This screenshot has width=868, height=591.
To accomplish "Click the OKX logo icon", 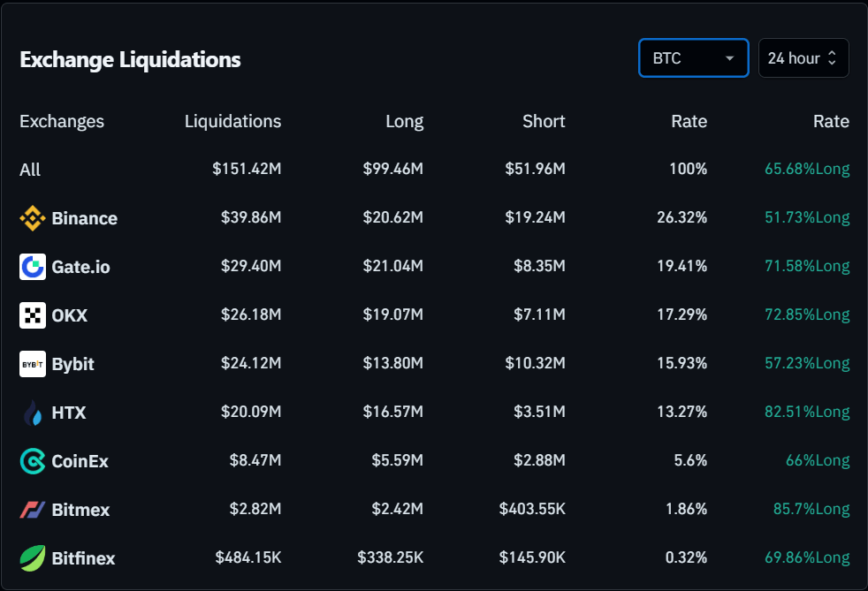I will pos(33,315).
